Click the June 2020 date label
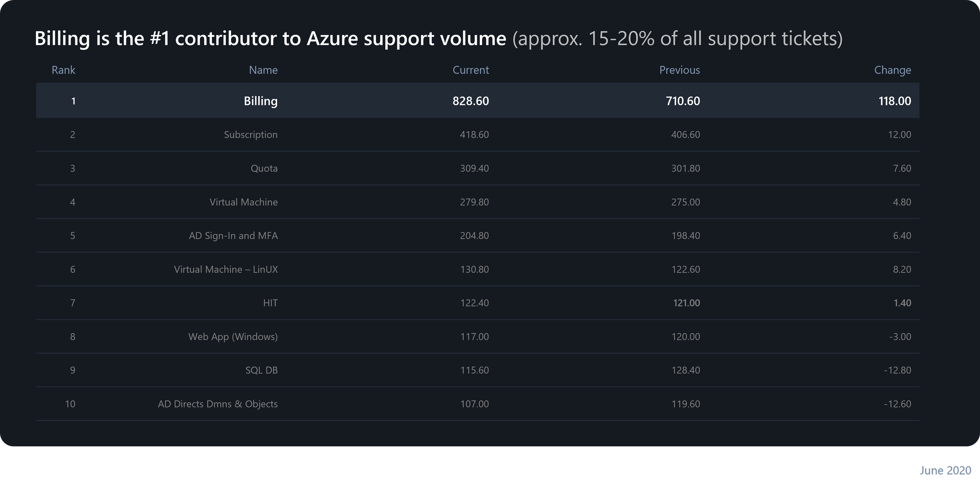Image resolution: width=980 pixels, height=484 pixels. [x=946, y=470]
